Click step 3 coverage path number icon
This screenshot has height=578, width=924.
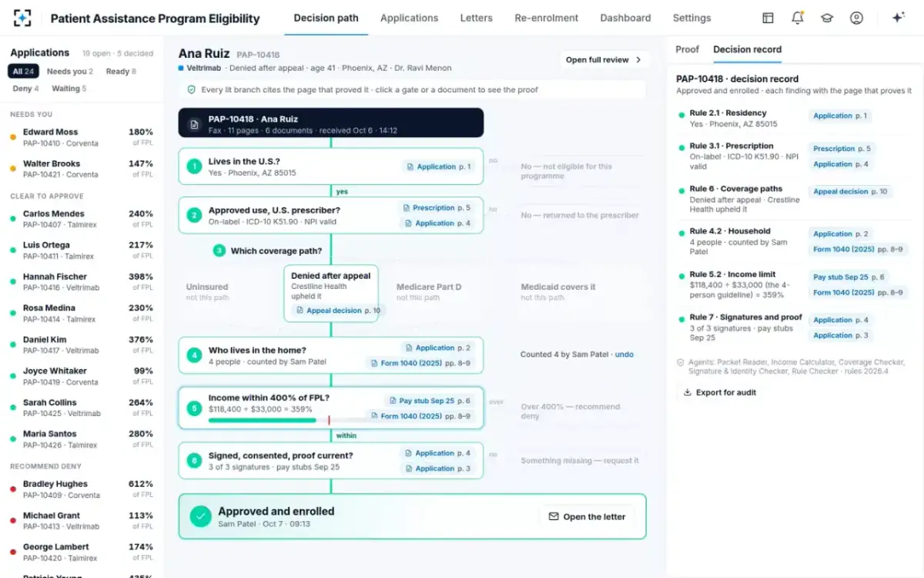click(x=219, y=250)
